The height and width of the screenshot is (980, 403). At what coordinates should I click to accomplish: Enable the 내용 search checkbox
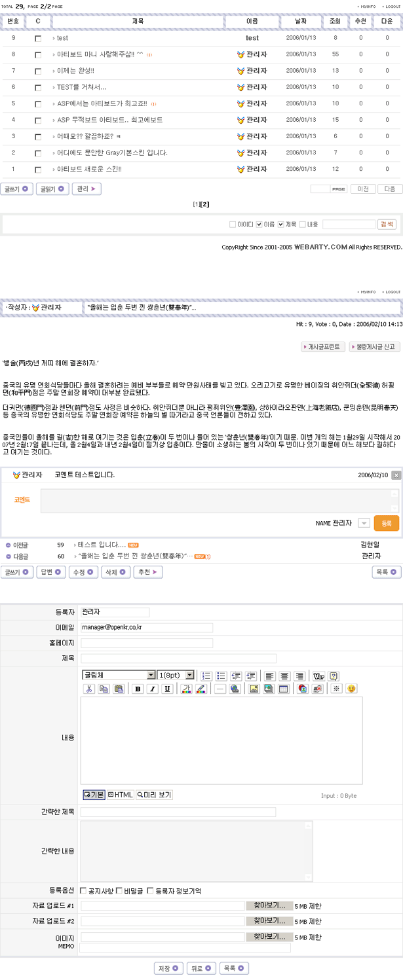[x=303, y=225]
